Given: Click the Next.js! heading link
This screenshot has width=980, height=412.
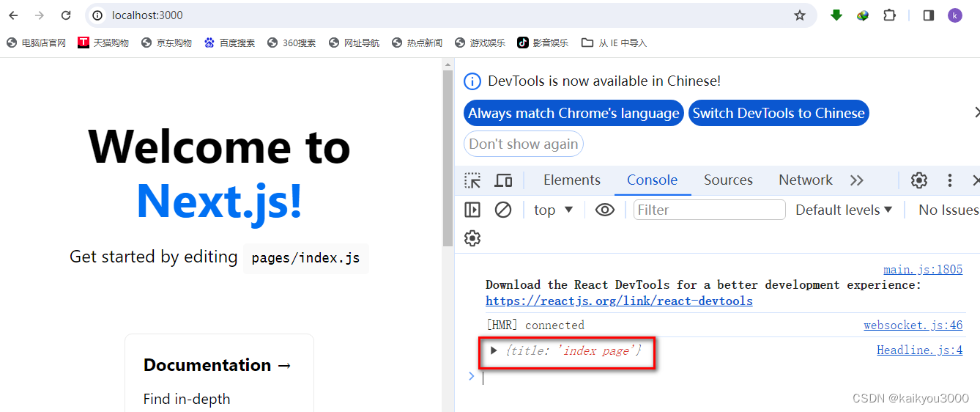Looking at the screenshot, I should [x=219, y=200].
